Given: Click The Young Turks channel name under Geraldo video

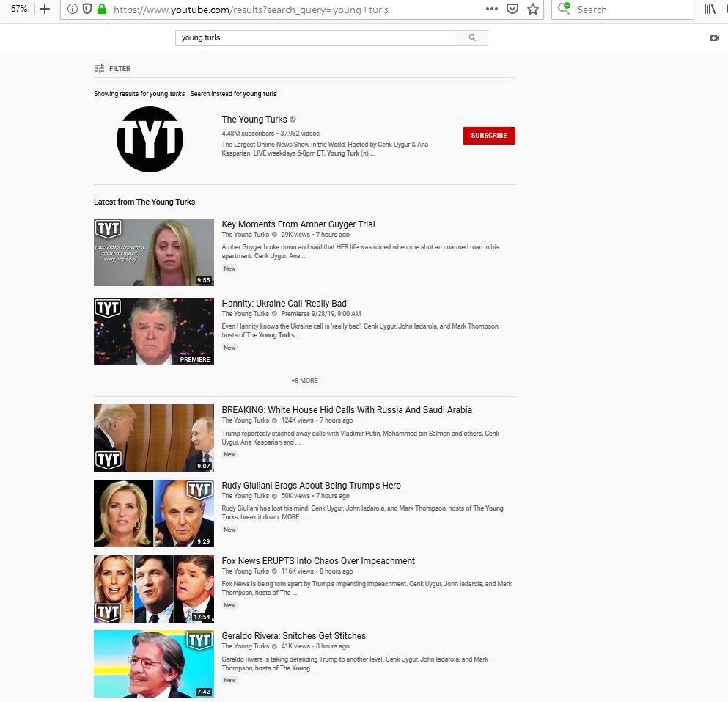Looking at the screenshot, I should [245, 646].
